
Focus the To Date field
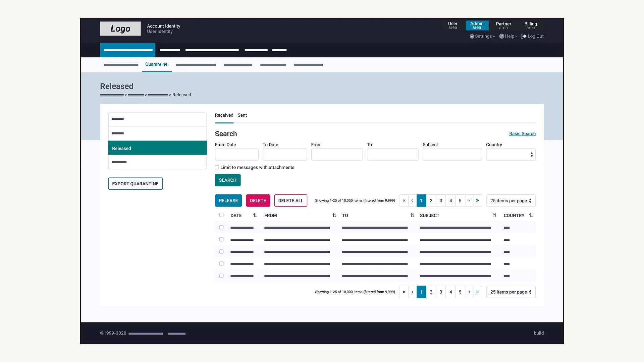coord(285,155)
